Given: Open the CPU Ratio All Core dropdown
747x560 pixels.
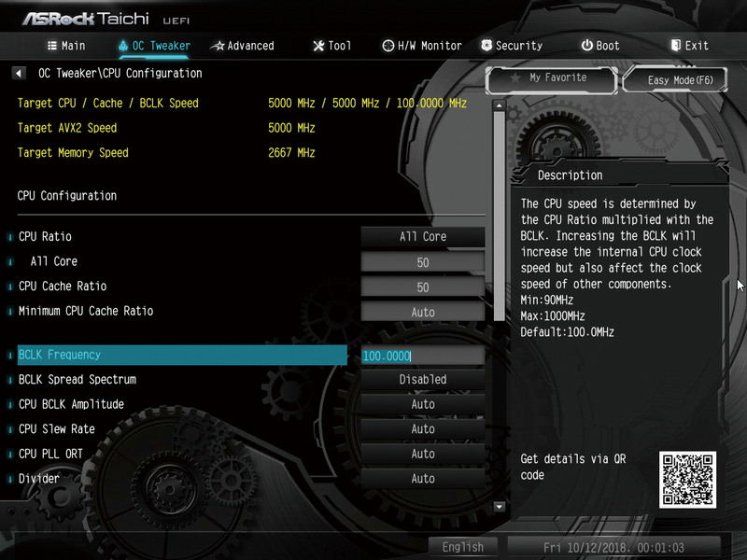Looking at the screenshot, I should click(423, 237).
